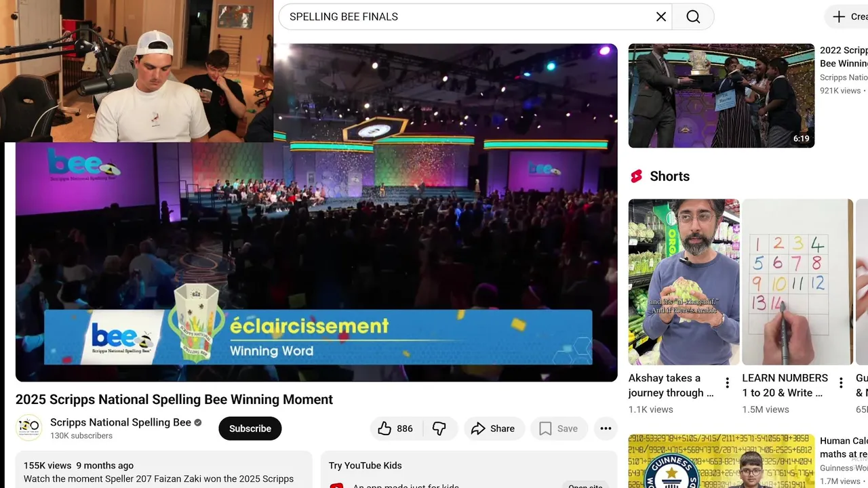Open the Human Calculator video title
This screenshot has width=868, height=488.
(x=844, y=447)
